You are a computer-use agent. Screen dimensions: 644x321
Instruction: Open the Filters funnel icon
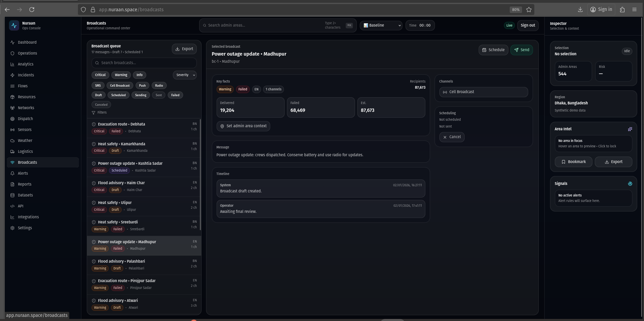point(94,113)
